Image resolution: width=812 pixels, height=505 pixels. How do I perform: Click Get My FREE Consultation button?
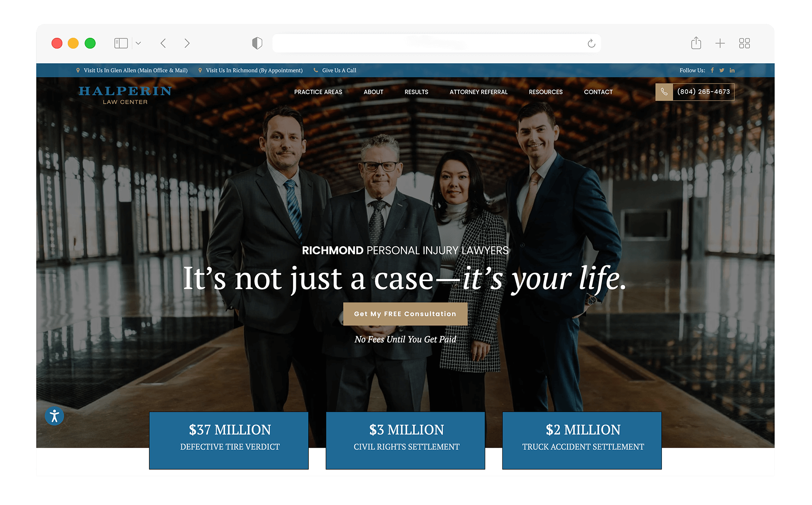(x=406, y=314)
